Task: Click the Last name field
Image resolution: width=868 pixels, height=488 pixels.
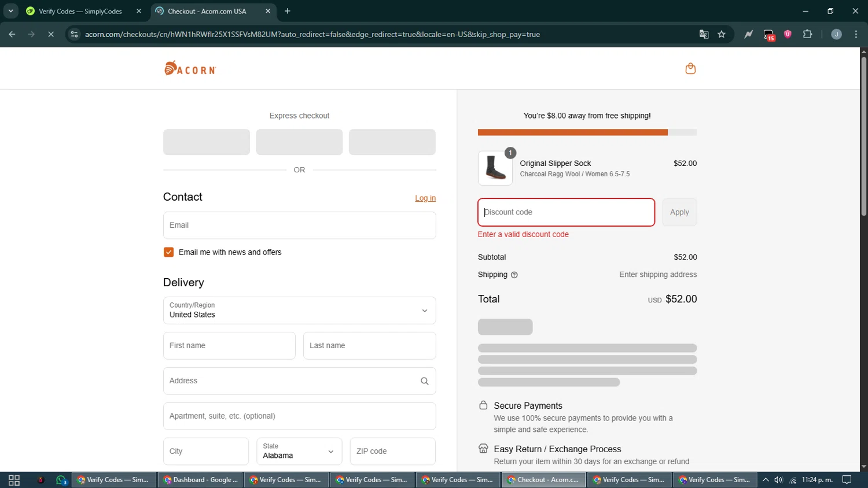Action: pyautogui.click(x=369, y=346)
